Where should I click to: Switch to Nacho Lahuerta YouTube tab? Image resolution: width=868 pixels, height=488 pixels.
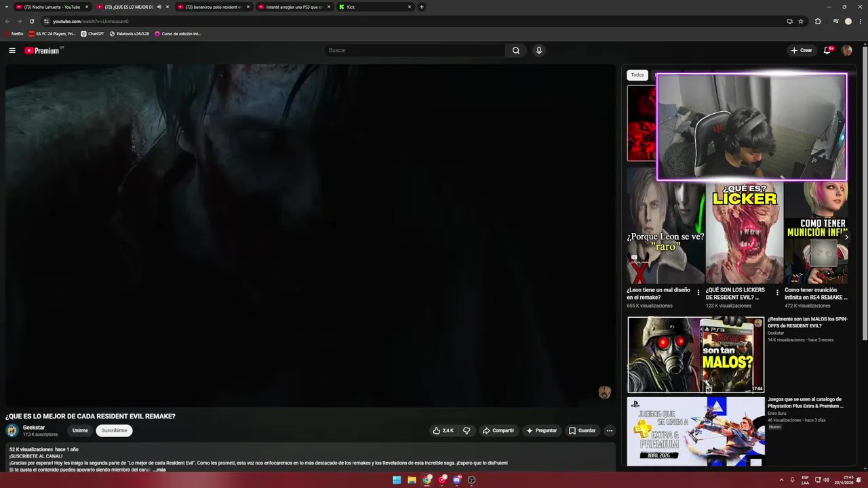click(53, 7)
